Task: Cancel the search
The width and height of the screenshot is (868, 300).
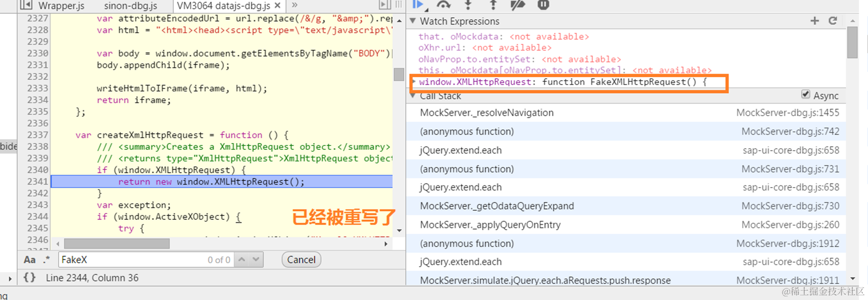Action: (x=302, y=260)
